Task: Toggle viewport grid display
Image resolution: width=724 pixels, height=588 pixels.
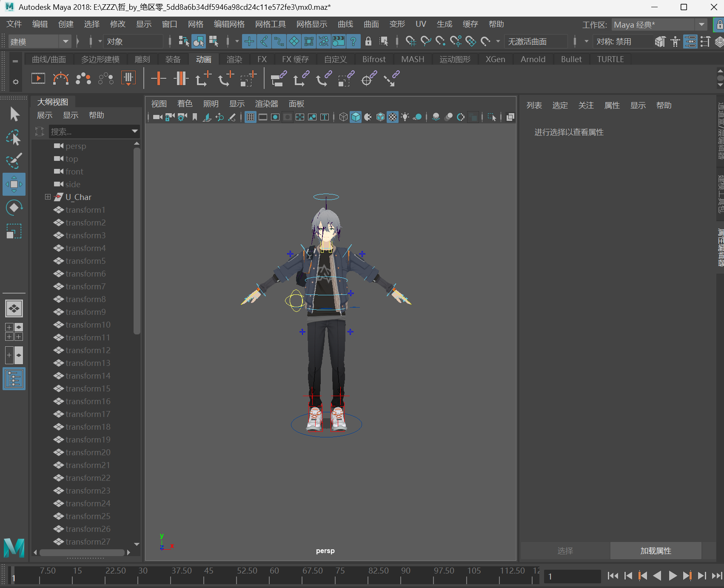Action: click(251, 117)
